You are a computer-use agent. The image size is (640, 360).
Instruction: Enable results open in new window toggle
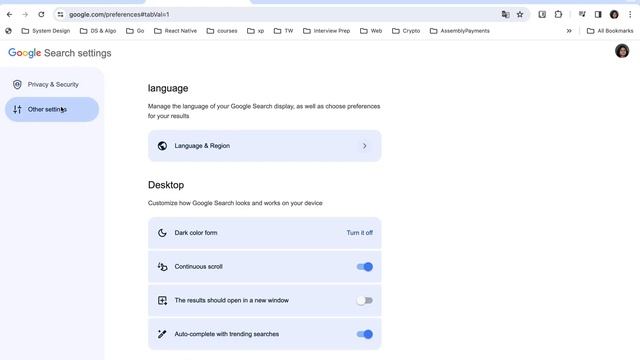pos(364,300)
